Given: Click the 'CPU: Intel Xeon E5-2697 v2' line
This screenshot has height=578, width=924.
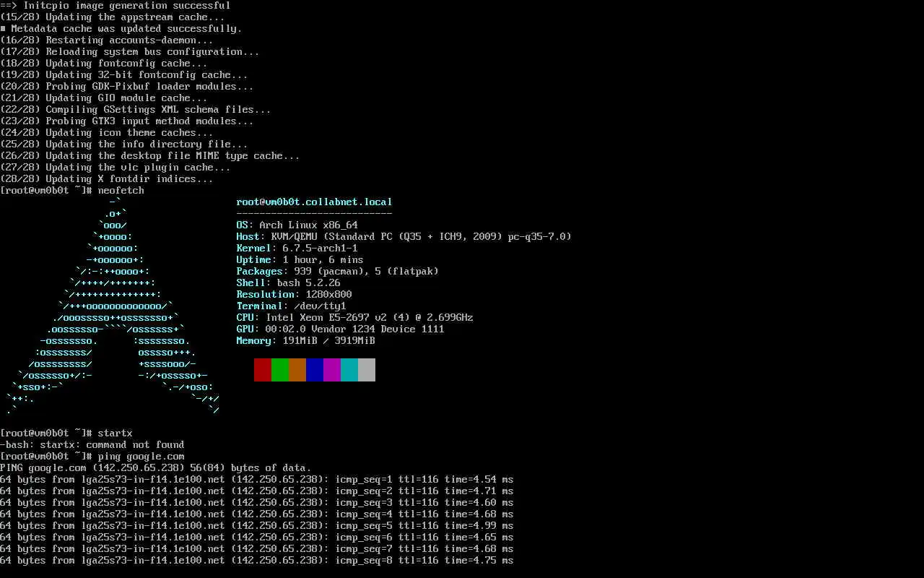Looking at the screenshot, I should pos(354,318).
